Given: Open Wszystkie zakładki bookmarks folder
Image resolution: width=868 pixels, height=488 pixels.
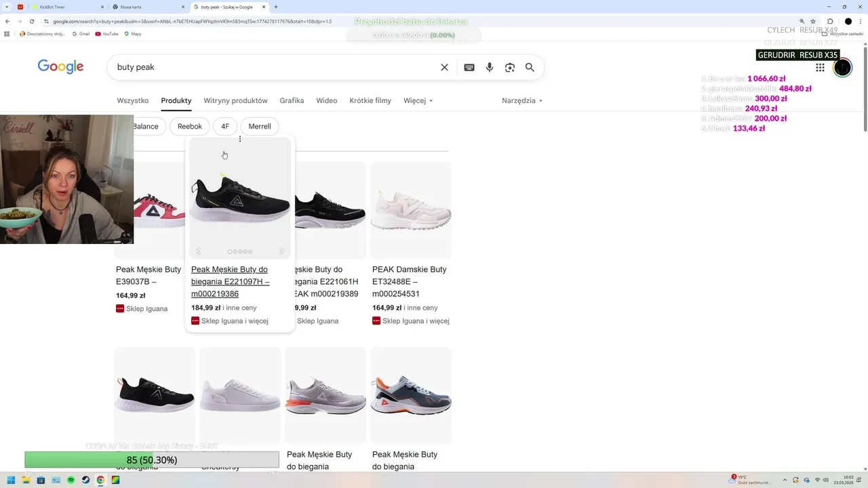Looking at the screenshot, I should pos(844,33).
